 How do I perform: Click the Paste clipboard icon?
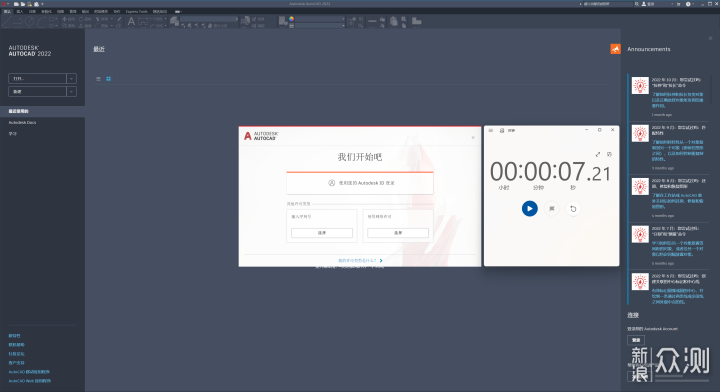pyautogui.click(x=394, y=21)
